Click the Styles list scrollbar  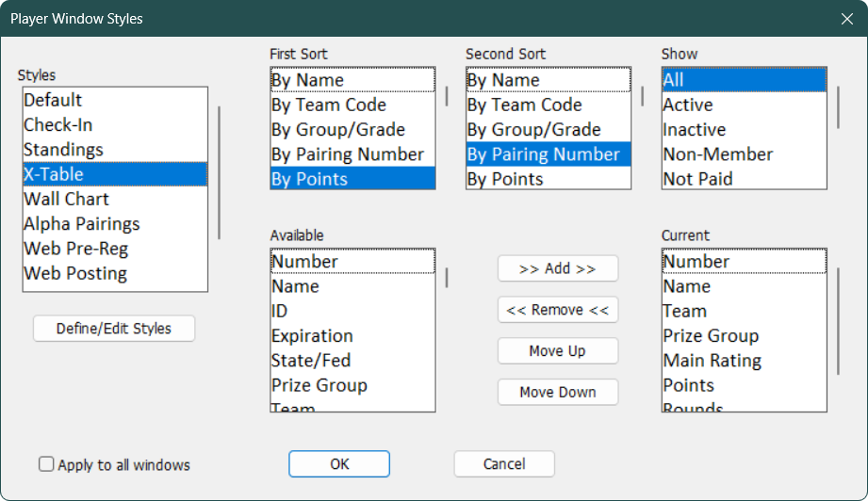tap(220, 171)
